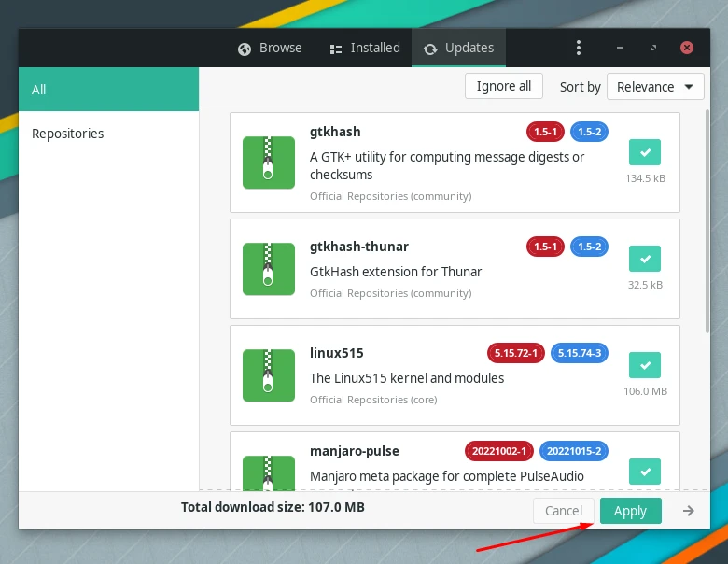Click 'Official Repositories (core)' label
The image size is (728, 564).
373,400
